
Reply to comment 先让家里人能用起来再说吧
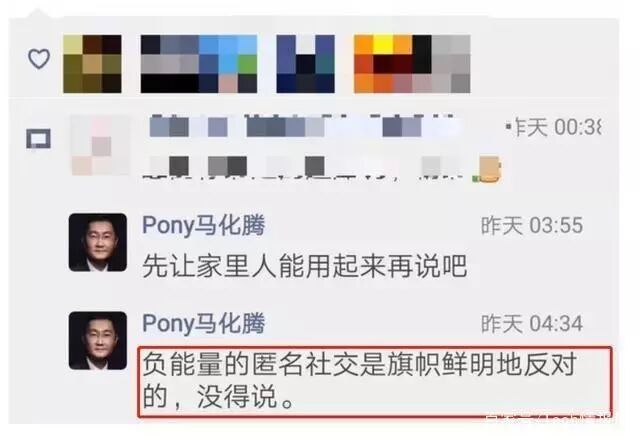(x=304, y=266)
